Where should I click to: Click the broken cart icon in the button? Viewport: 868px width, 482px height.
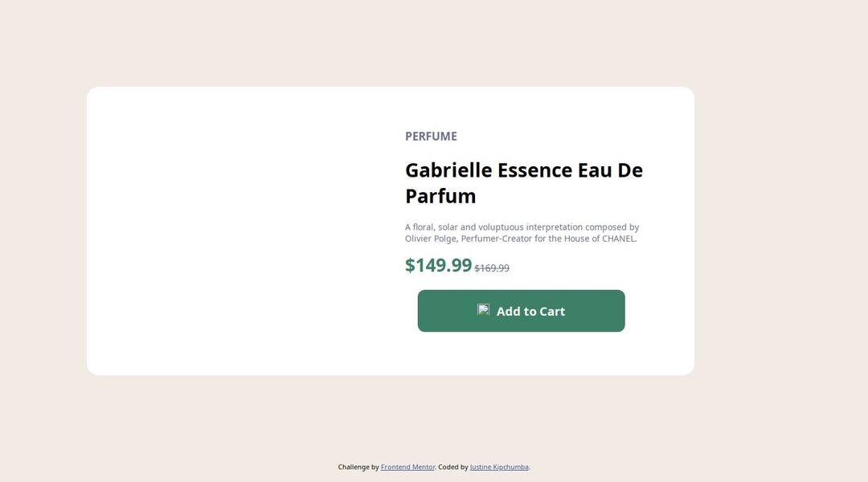[x=483, y=310]
